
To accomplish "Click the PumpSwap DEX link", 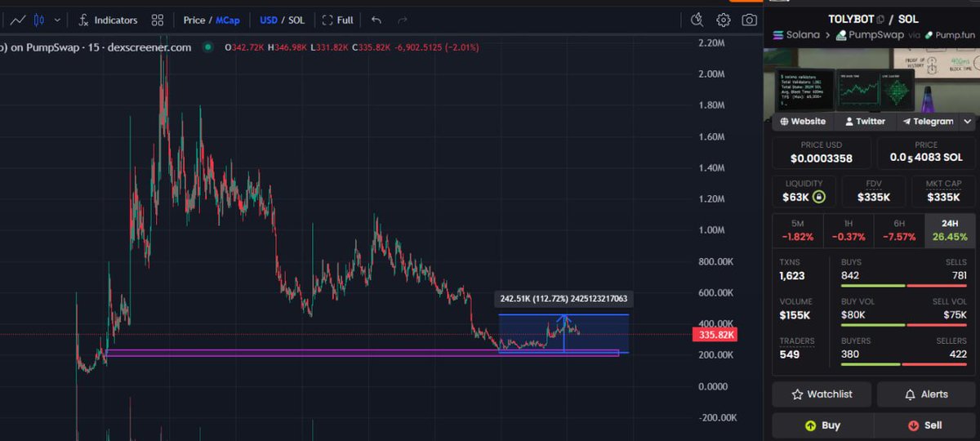I will [868, 35].
